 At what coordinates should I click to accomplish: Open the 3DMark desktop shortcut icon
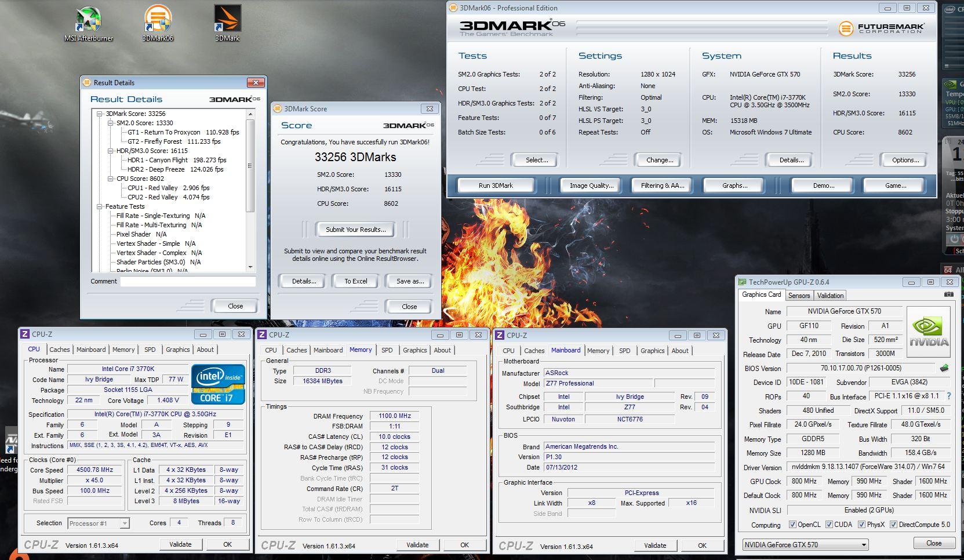tap(227, 24)
